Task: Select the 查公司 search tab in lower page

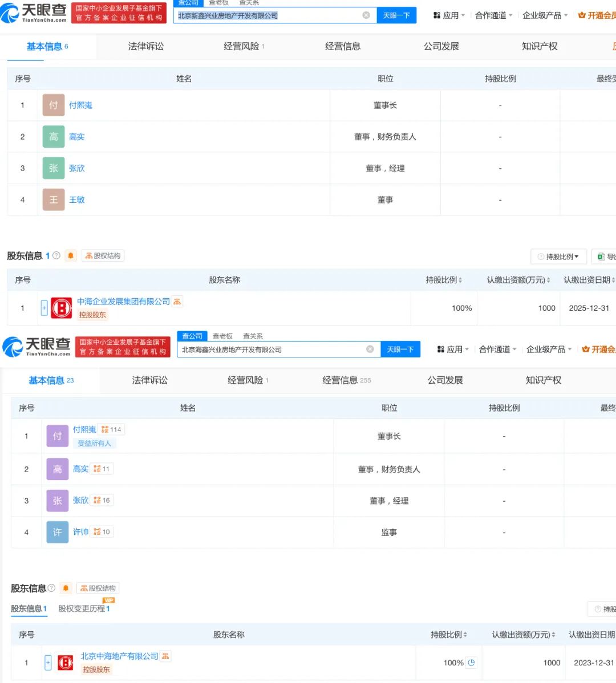Action: (x=192, y=336)
